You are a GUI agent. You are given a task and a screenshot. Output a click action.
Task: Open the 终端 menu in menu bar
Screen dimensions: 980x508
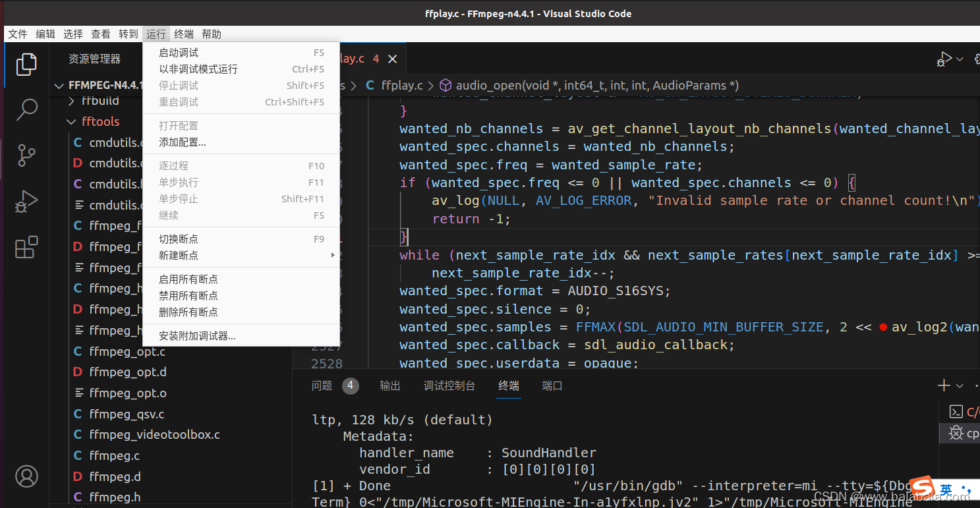click(x=184, y=34)
